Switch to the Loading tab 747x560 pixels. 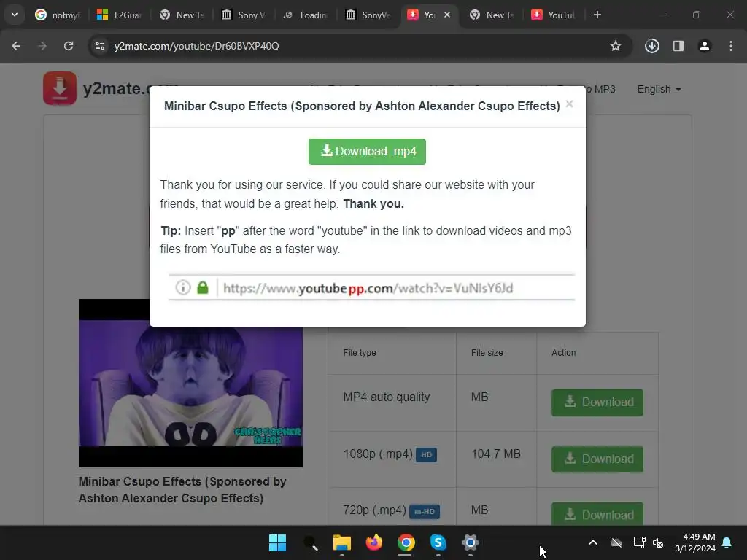tap(306, 15)
